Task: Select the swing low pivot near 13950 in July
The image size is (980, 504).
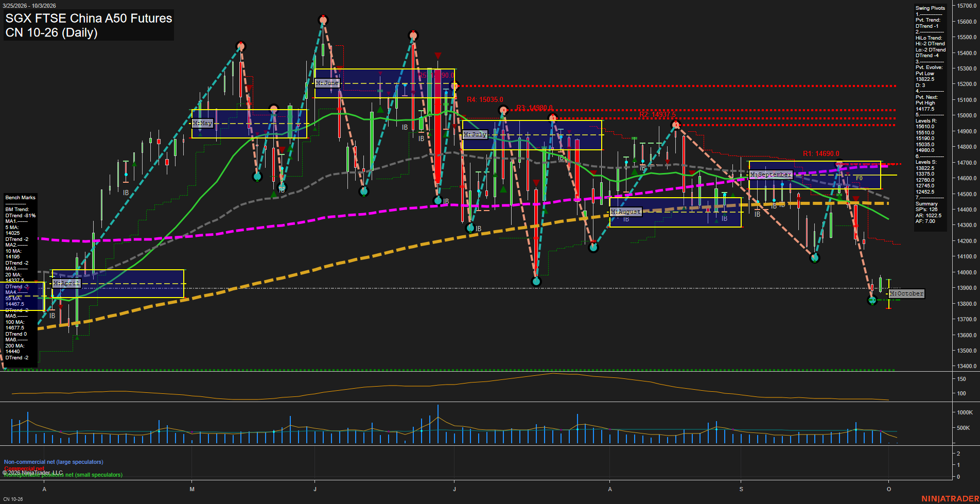Action: coord(536,281)
